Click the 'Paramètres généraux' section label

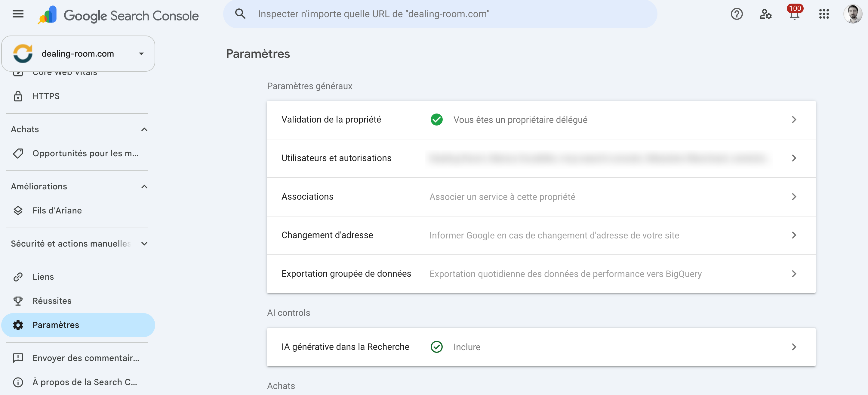click(310, 86)
